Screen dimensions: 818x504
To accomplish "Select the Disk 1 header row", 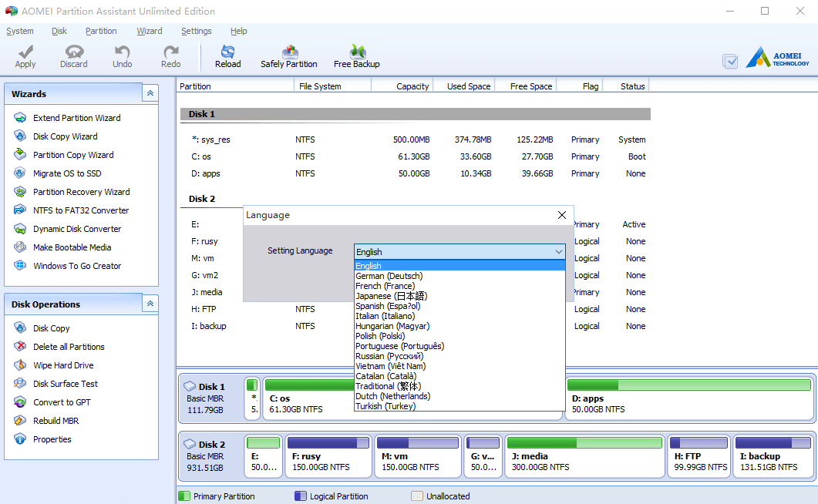I will click(x=416, y=114).
